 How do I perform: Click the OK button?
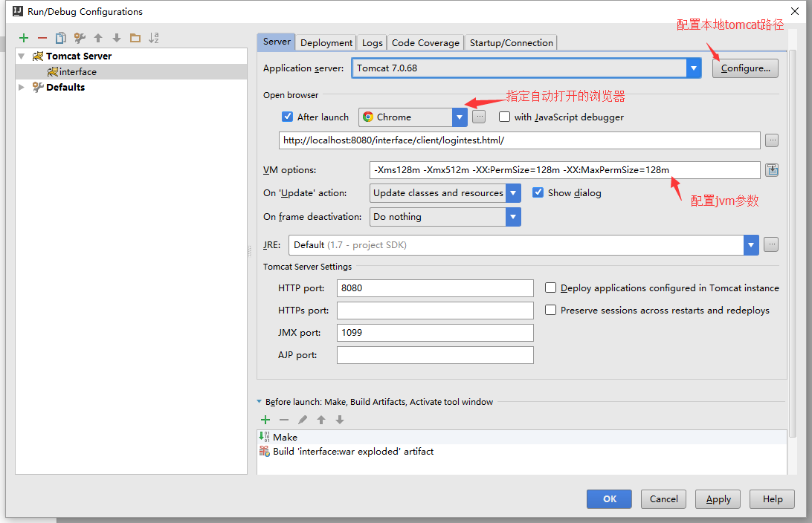[609, 499]
